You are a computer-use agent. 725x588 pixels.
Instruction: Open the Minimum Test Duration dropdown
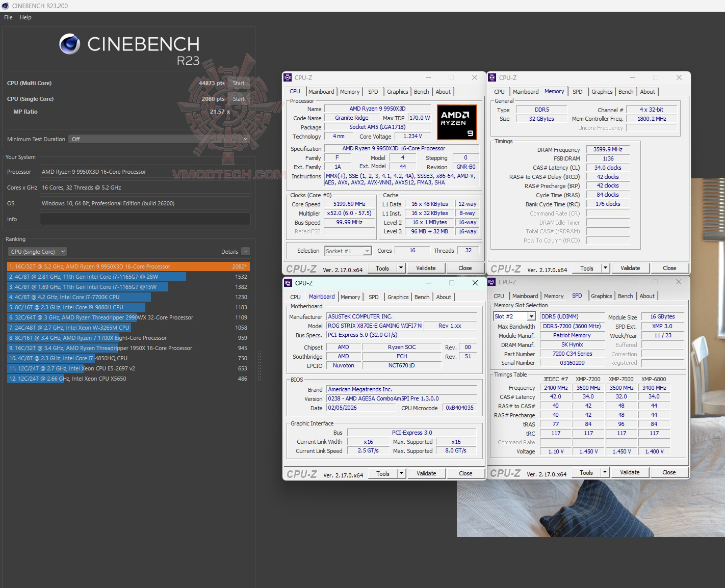[159, 139]
